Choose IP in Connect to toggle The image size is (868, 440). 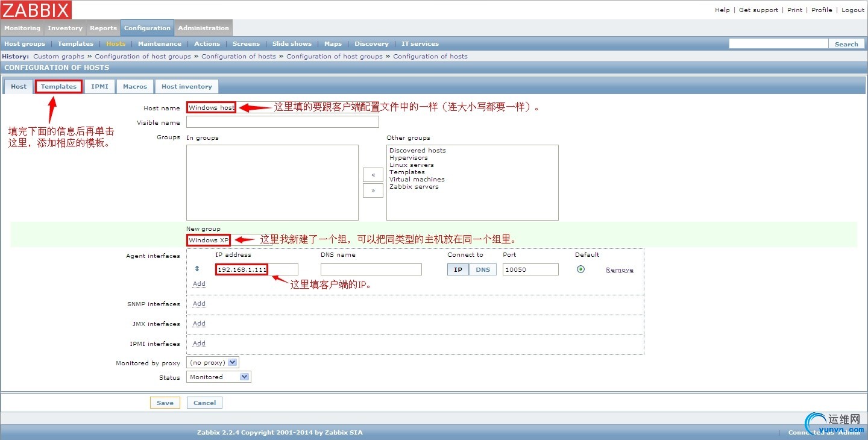click(458, 269)
